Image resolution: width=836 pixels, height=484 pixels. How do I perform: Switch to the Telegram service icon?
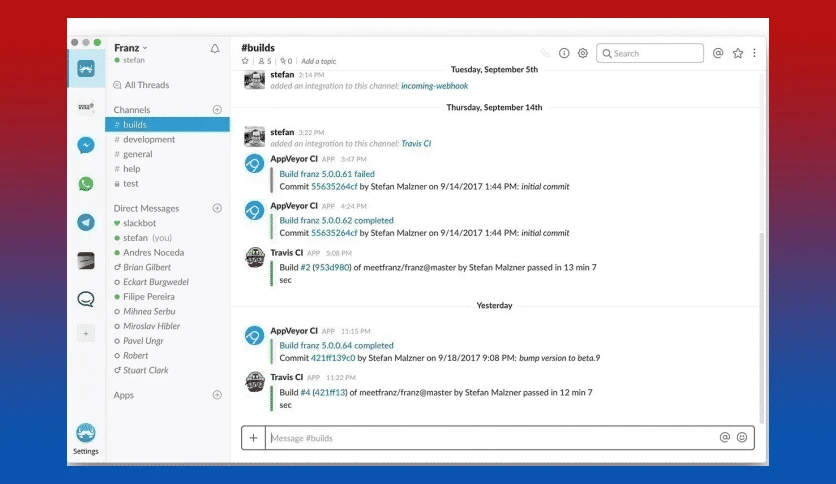(86, 222)
